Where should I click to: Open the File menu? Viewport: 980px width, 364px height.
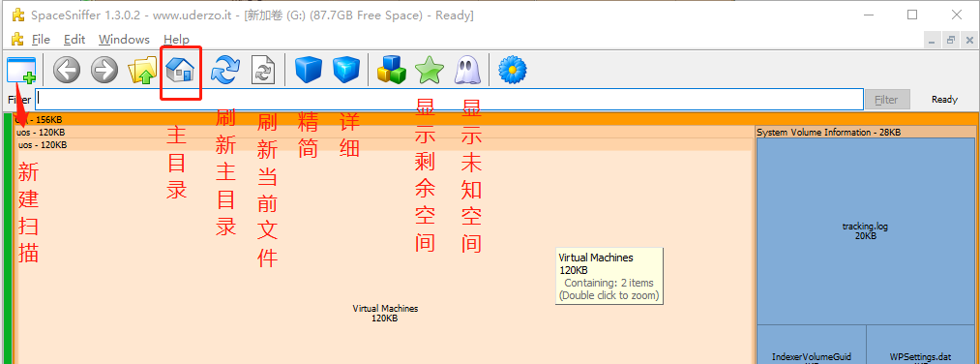[41, 40]
